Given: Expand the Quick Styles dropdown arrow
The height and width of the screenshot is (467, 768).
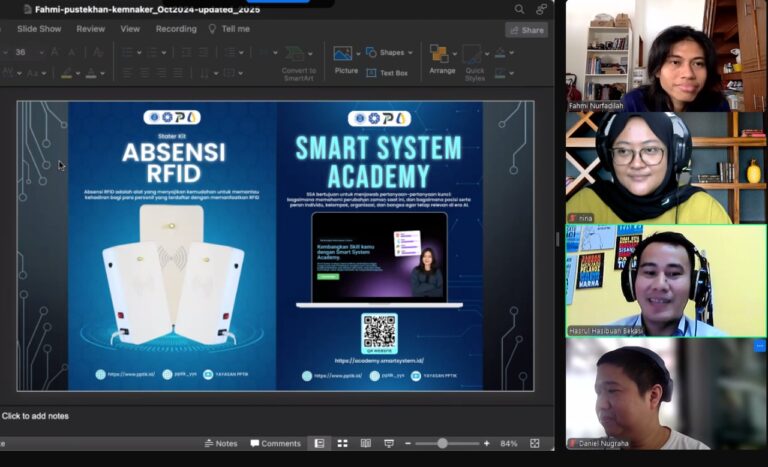Looking at the screenshot, I should point(487,53).
